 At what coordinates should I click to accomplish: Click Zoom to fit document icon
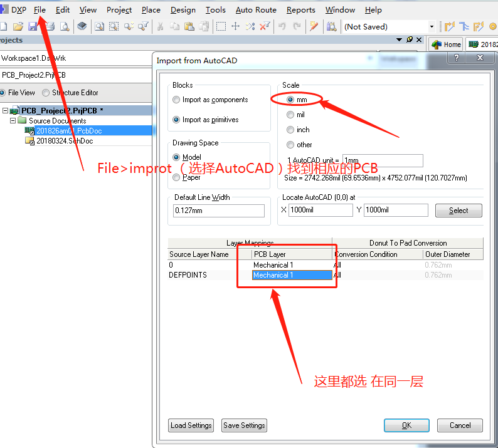point(99,26)
